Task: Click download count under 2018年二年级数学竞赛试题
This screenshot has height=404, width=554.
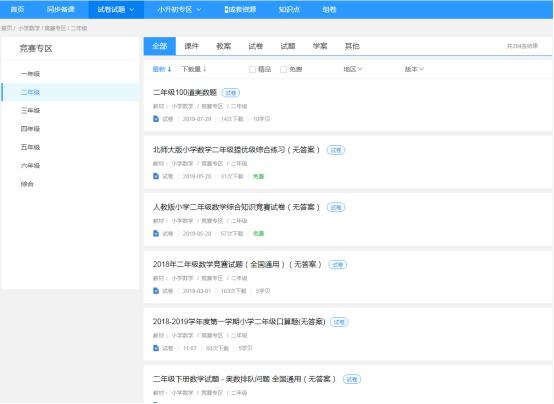Action: click(234, 291)
